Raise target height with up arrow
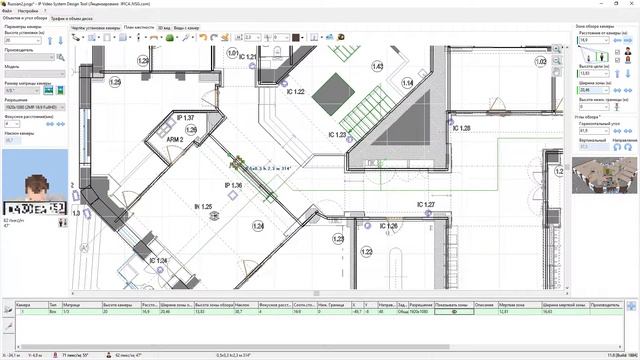This screenshot has width=640, height=360. pyautogui.click(x=617, y=73)
